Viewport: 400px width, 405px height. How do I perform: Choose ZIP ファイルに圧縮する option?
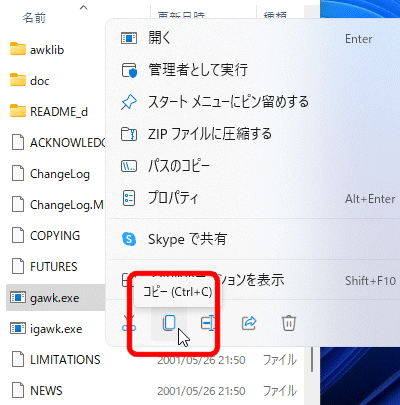click(x=253, y=134)
